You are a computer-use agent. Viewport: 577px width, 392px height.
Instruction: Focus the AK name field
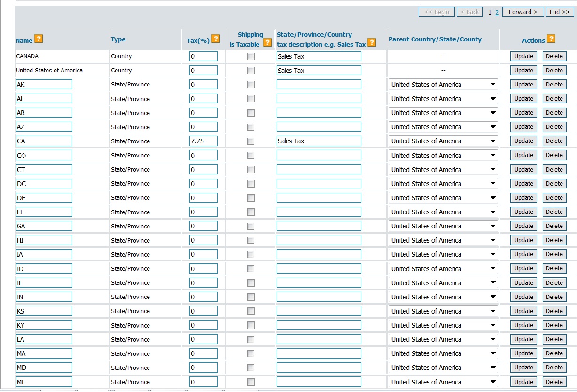tap(44, 85)
